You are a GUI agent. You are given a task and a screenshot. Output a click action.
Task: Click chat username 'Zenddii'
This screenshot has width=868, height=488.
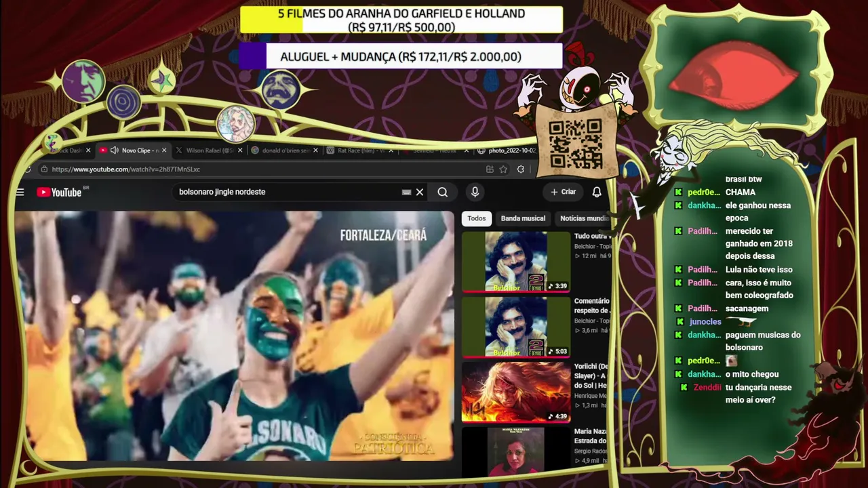[x=707, y=388]
